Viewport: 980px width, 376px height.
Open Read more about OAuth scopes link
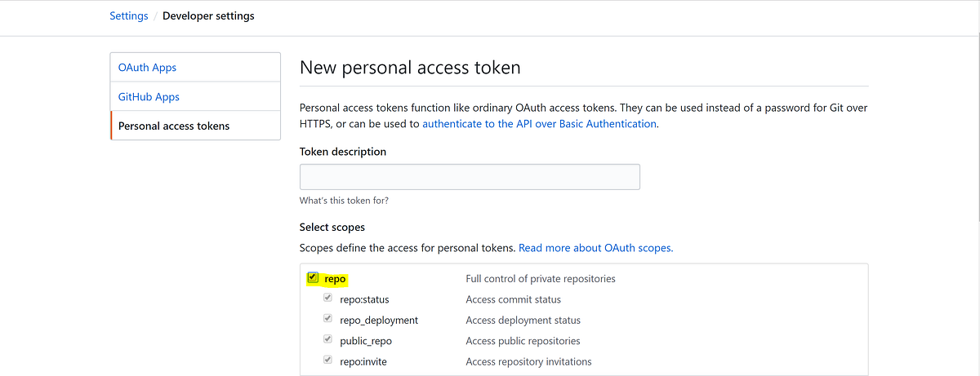(595, 248)
